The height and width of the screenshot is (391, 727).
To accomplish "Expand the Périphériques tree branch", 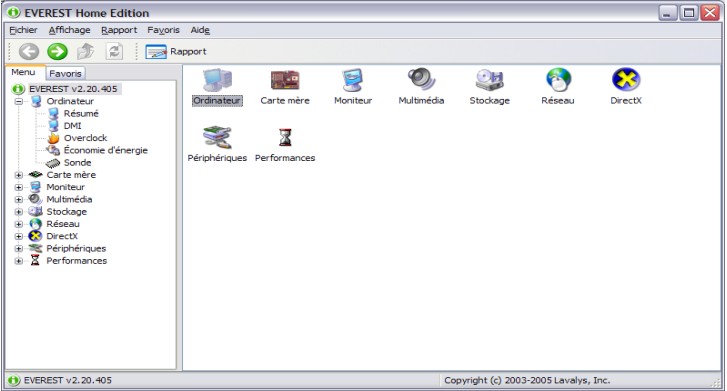I will pos(19,249).
